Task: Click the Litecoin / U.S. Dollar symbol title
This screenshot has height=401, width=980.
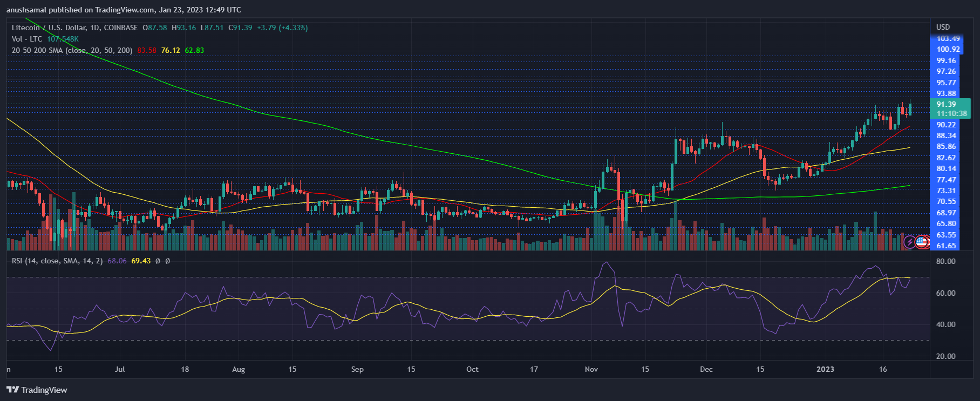Action: [74, 28]
